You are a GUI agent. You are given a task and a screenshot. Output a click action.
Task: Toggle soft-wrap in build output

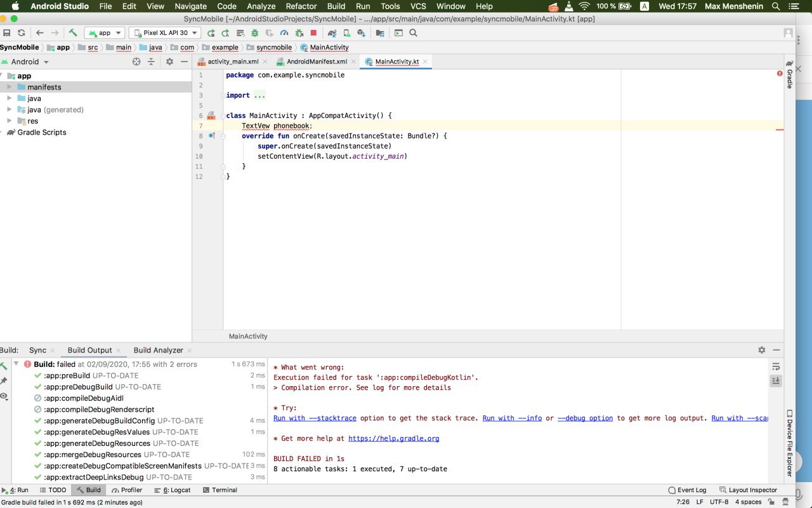[776, 366]
